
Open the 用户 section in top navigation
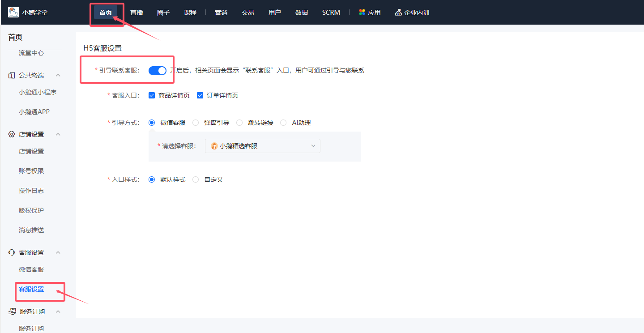(274, 12)
